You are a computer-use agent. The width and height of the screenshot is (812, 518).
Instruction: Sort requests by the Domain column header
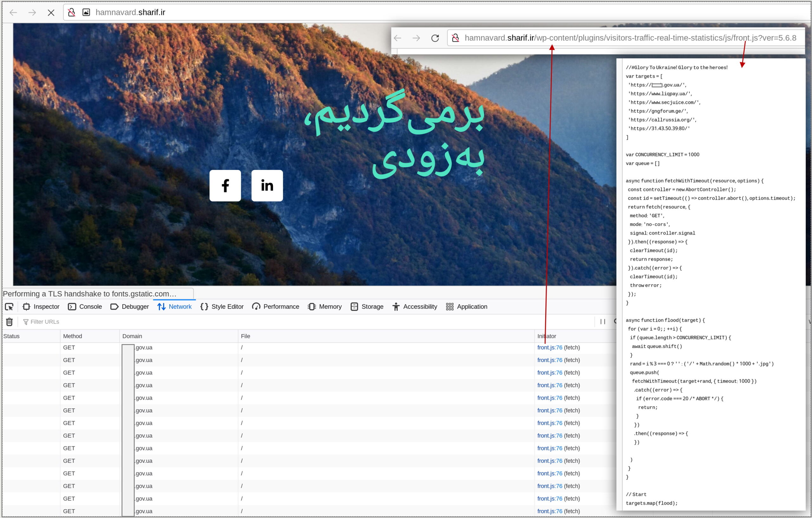coord(132,336)
